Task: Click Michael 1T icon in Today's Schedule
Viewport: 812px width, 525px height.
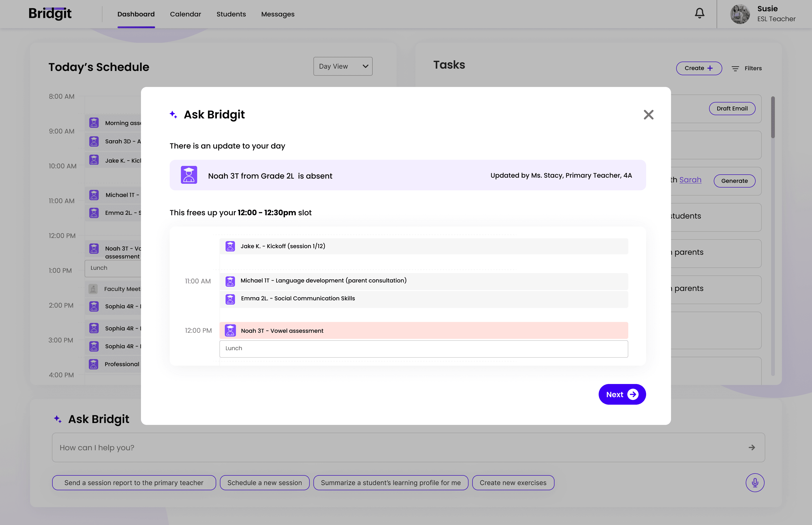Action: pos(94,195)
